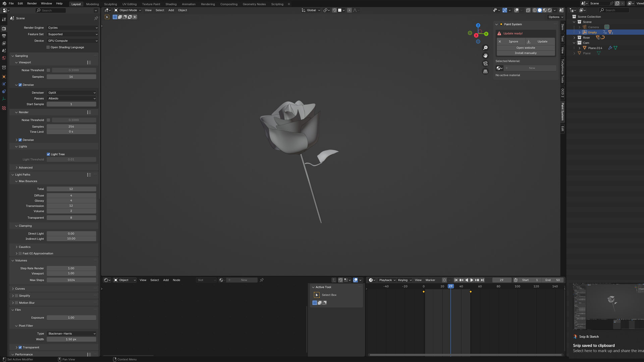Viewport: 644px width, 362px height.
Task: Click the zoom magnifier icon in viewport
Action: [485, 48]
